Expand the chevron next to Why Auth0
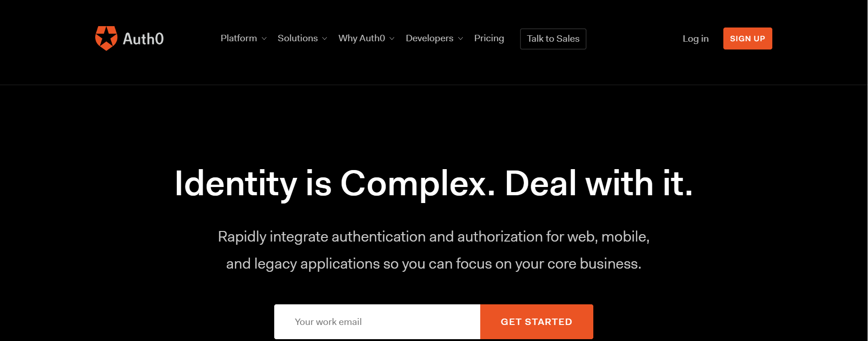Image resolution: width=868 pixels, height=341 pixels. pyautogui.click(x=392, y=39)
